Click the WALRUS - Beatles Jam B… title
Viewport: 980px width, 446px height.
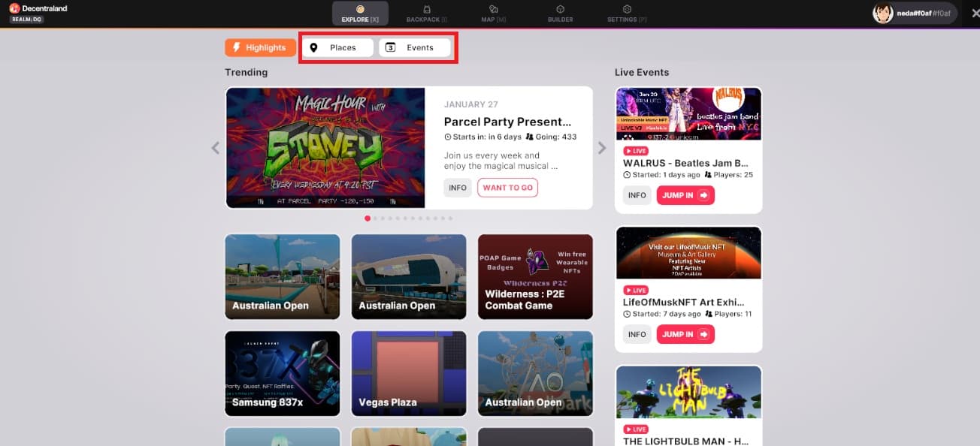(x=686, y=163)
